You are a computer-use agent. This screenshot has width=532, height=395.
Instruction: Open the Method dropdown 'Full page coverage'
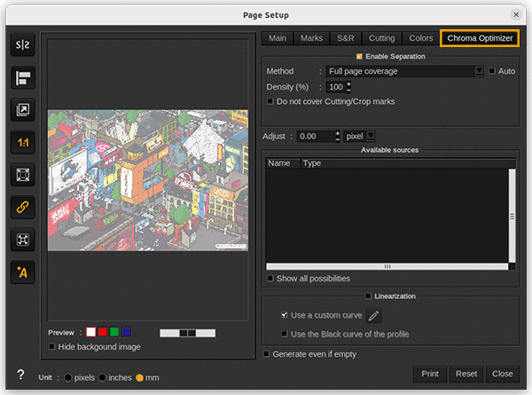404,71
